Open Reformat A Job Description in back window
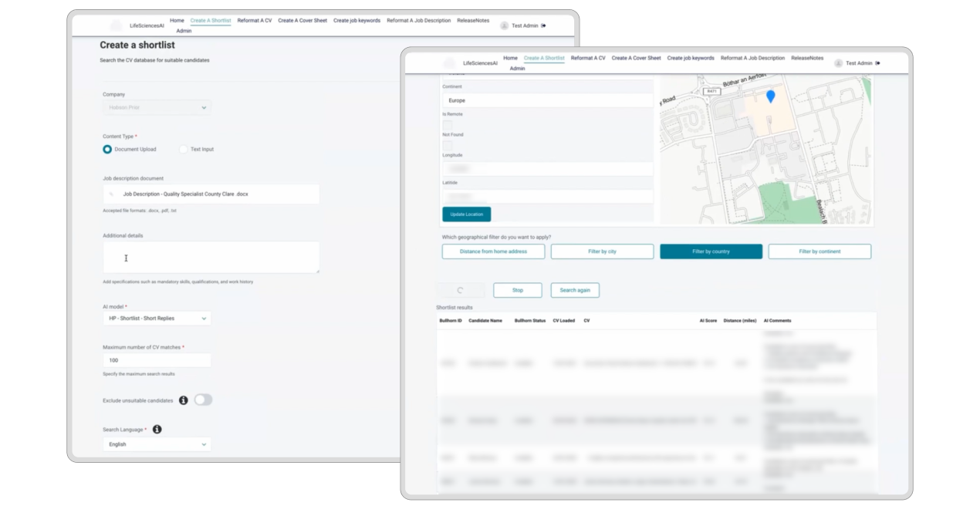 click(x=419, y=21)
